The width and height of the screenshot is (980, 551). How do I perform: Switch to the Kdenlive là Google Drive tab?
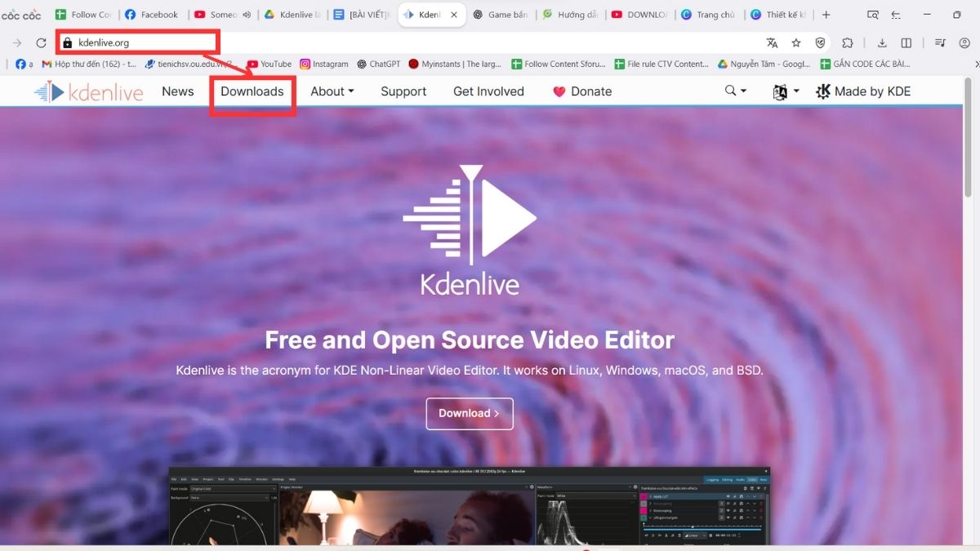click(292, 15)
